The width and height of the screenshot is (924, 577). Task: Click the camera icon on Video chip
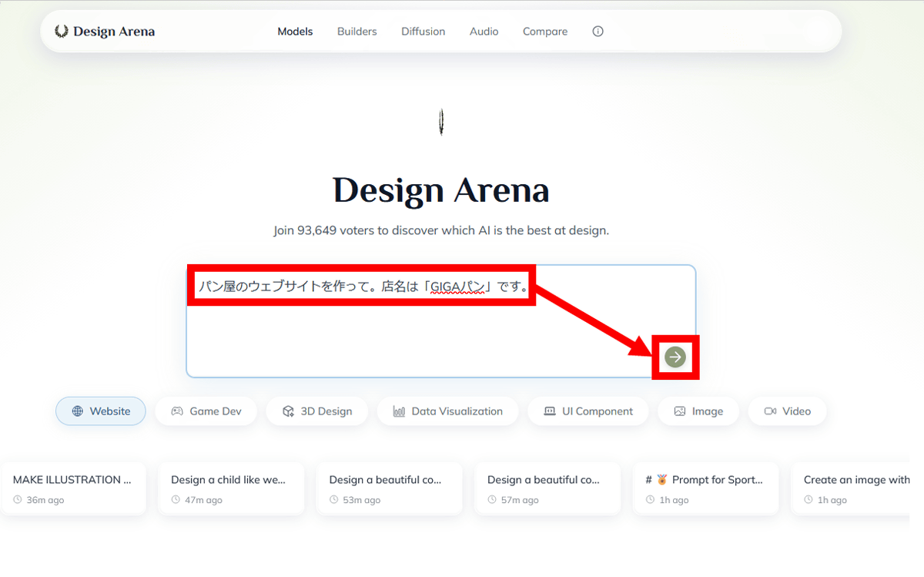(770, 411)
